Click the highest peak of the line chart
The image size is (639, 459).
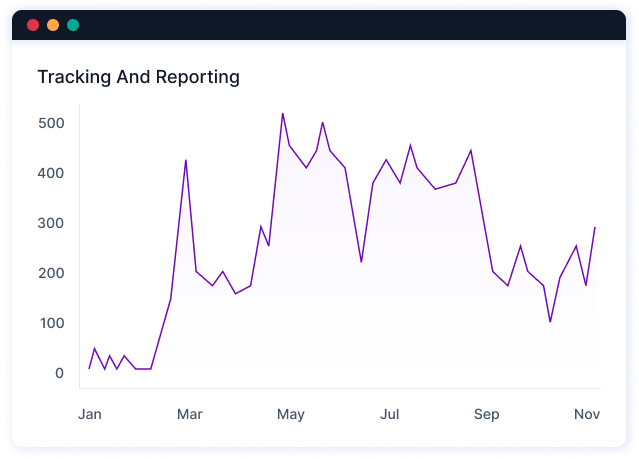(282, 114)
